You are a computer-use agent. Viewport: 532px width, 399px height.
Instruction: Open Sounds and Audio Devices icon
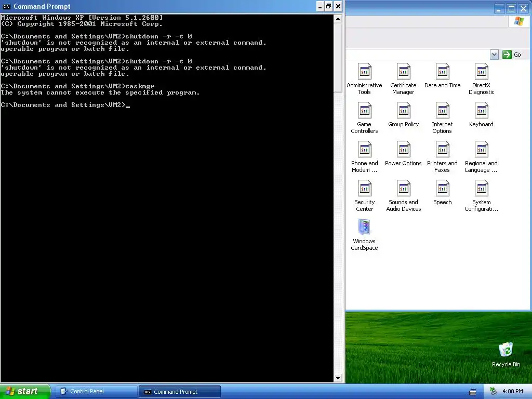coord(403,196)
